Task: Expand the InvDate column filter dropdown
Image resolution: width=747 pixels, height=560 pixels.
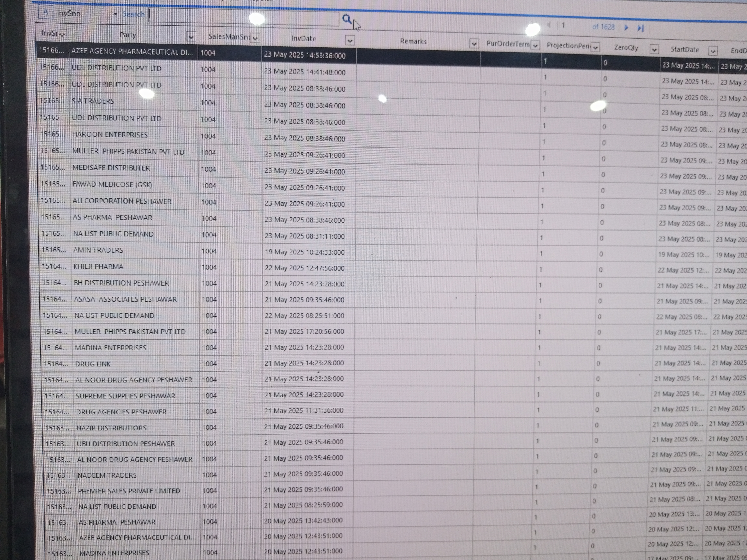Action: coord(350,41)
